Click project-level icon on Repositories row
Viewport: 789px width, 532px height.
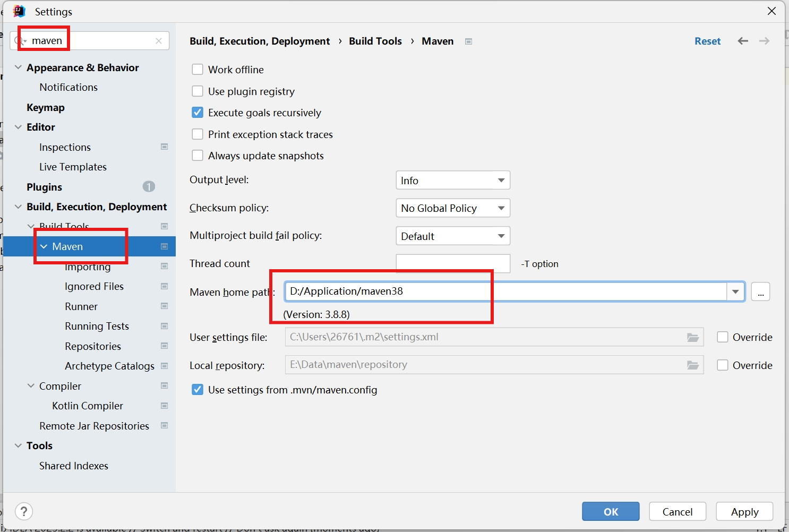[165, 346]
